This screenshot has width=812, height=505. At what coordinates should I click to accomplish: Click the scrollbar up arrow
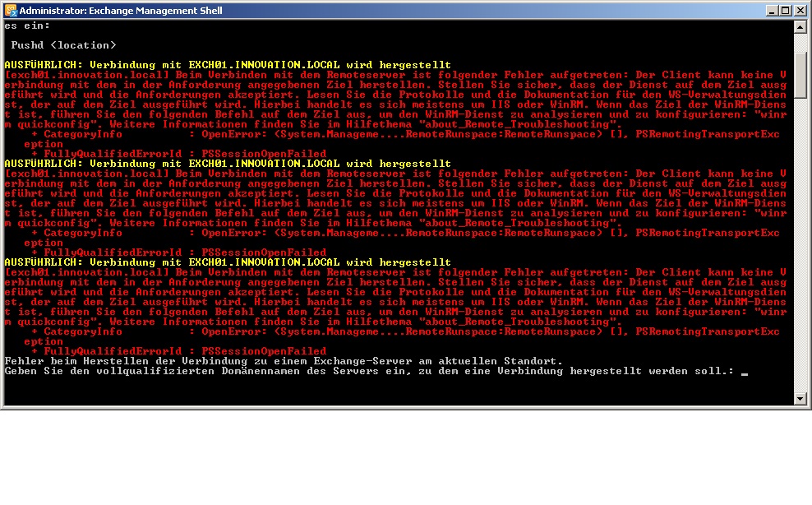(x=800, y=26)
